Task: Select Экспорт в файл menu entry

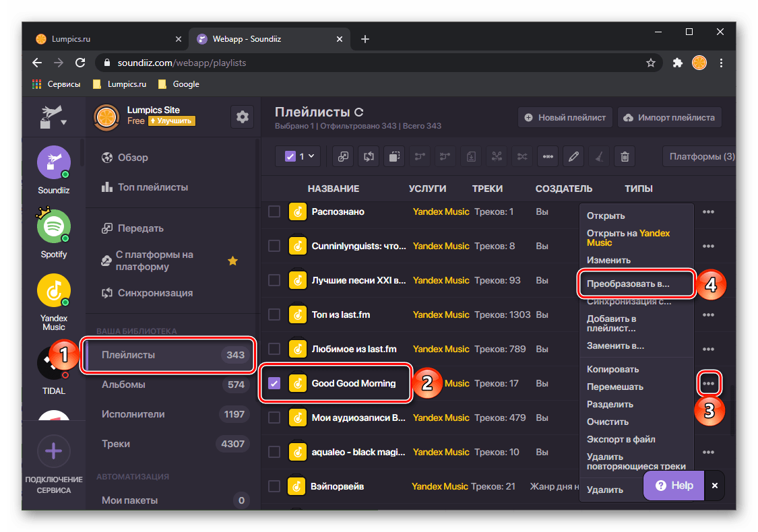Action: (x=621, y=439)
